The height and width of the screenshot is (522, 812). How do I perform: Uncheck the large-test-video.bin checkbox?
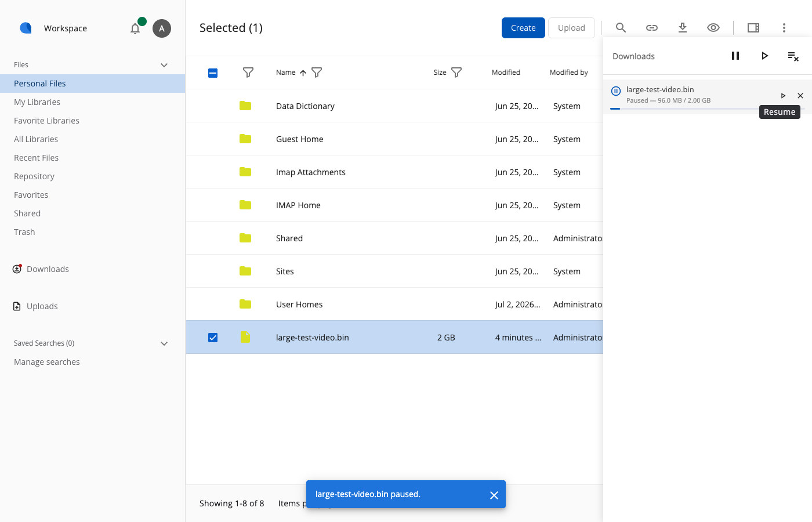pyautogui.click(x=213, y=338)
